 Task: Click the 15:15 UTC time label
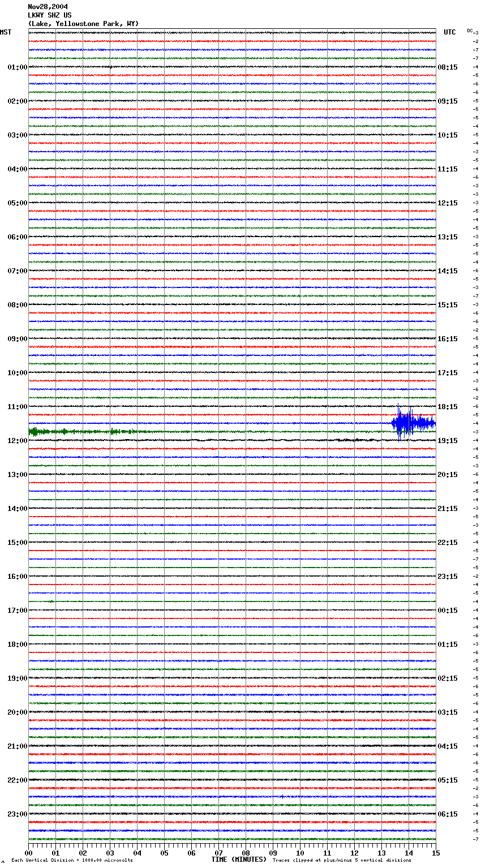[x=448, y=305]
